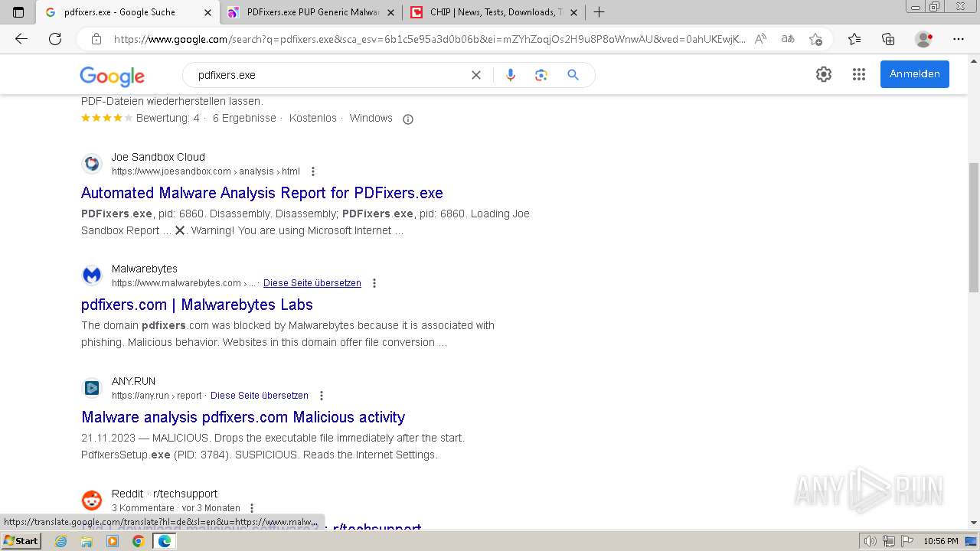Image resolution: width=980 pixels, height=551 pixels.
Task: Close the PDFixers.exe PUP Generic Malware tab
Action: 390,12
